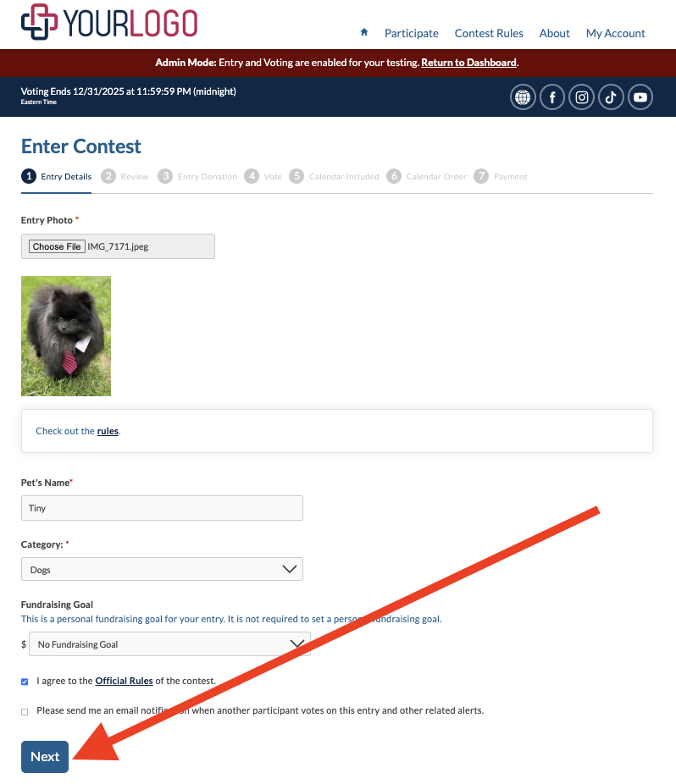
Task: Open the No Fundraising Goal dropdown
Action: pos(169,644)
